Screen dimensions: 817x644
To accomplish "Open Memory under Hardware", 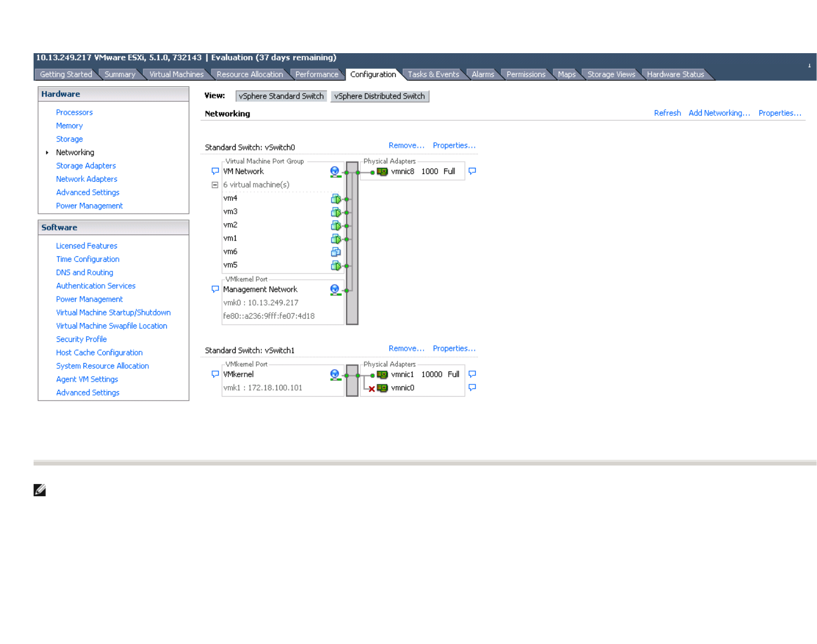I will pos(69,126).
